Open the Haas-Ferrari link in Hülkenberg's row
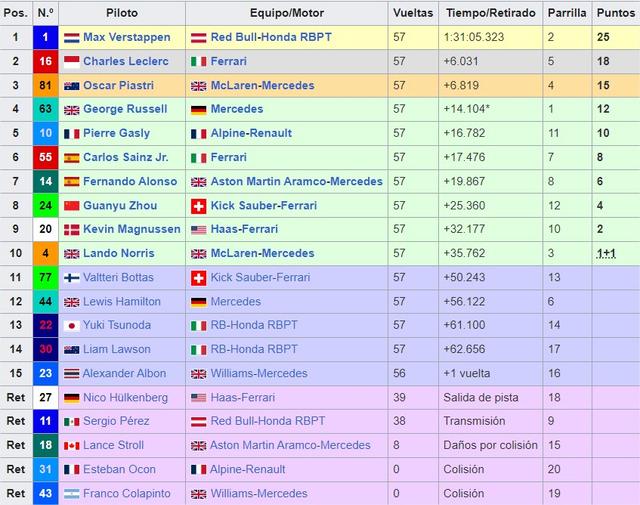 [243, 398]
